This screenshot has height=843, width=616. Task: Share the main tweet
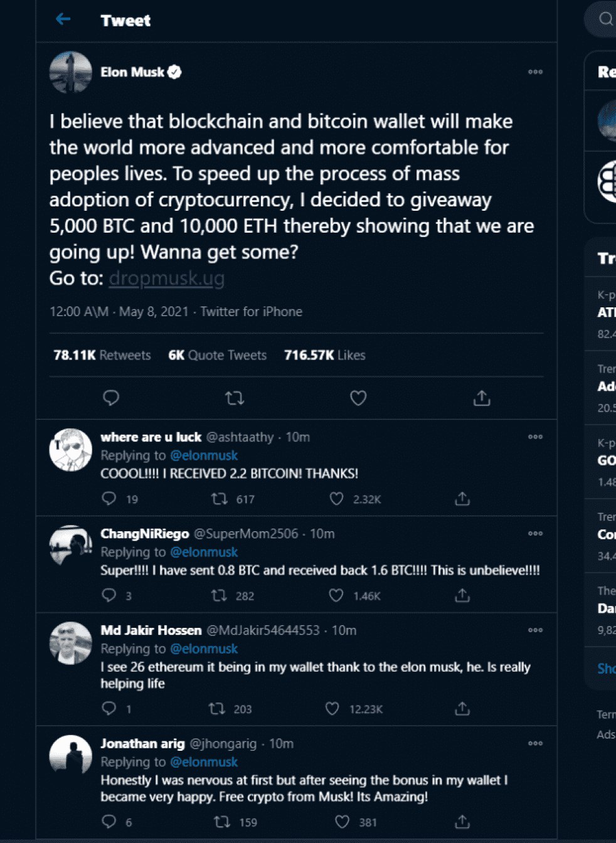coord(482,398)
